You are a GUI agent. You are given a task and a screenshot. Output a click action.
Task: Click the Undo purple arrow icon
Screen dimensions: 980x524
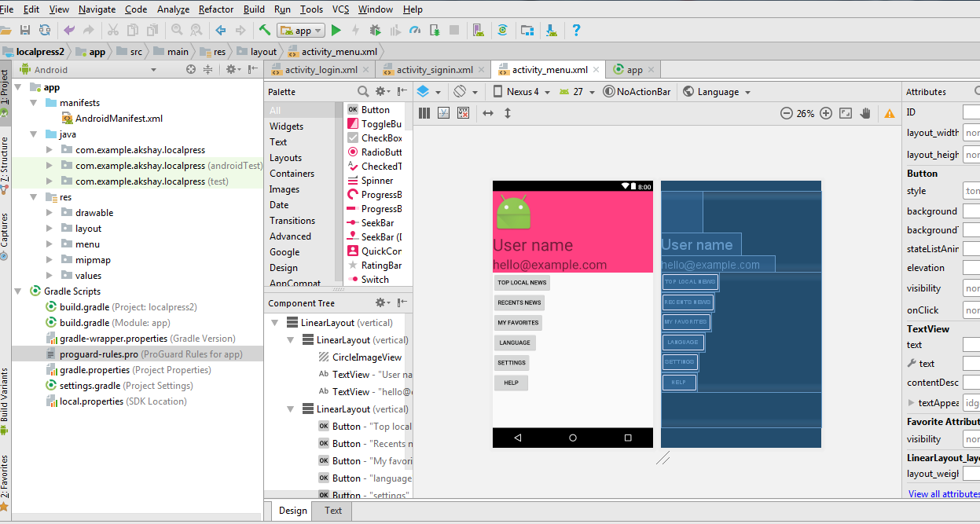tap(69, 31)
